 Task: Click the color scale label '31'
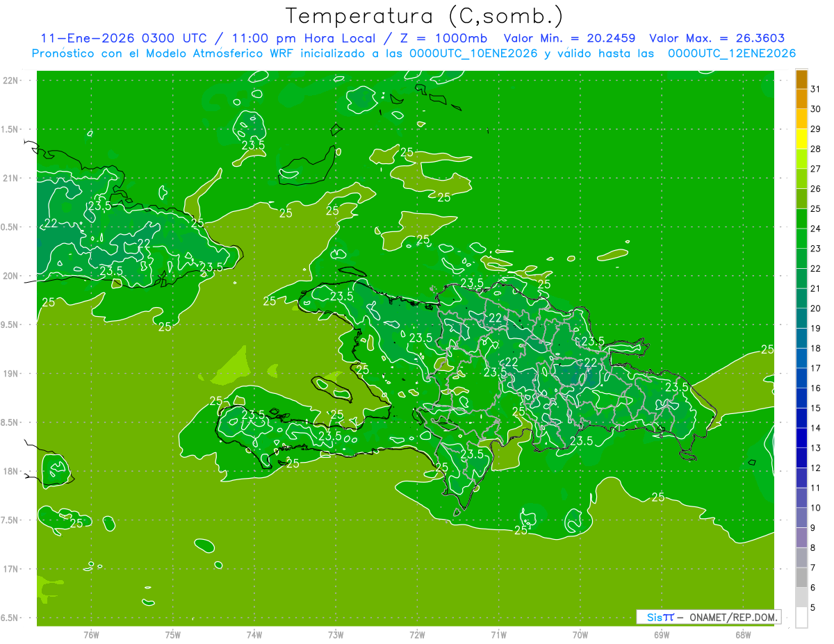pos(816,89)
